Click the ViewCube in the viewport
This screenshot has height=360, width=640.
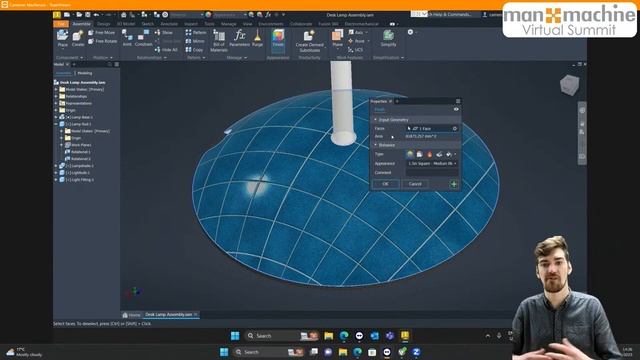(x=569, y=85)
